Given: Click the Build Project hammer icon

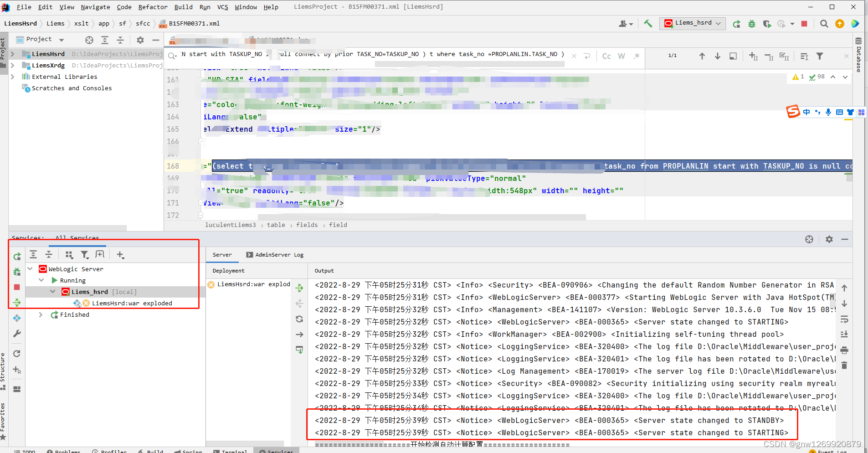Looking at the screenshot, I should coord(649,23).
